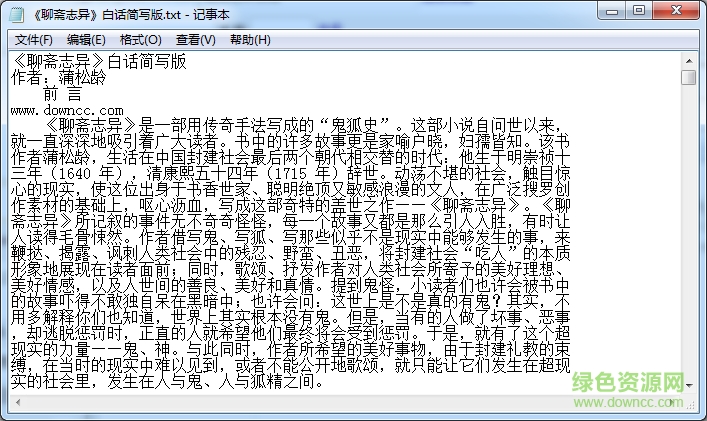Open the 格式(O) menu

[140, 40]
